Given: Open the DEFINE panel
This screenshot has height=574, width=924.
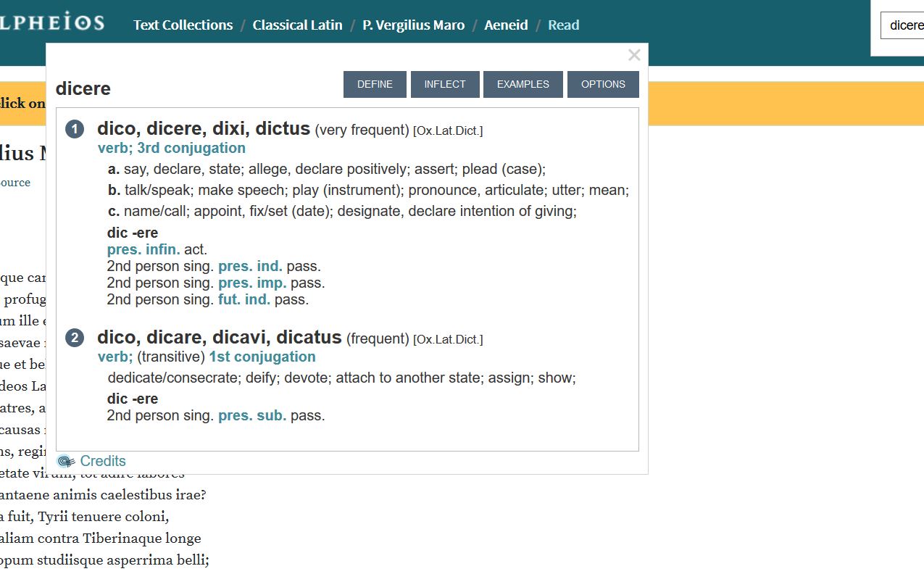Looking at the screenshot, I should (x=375, y=84).
